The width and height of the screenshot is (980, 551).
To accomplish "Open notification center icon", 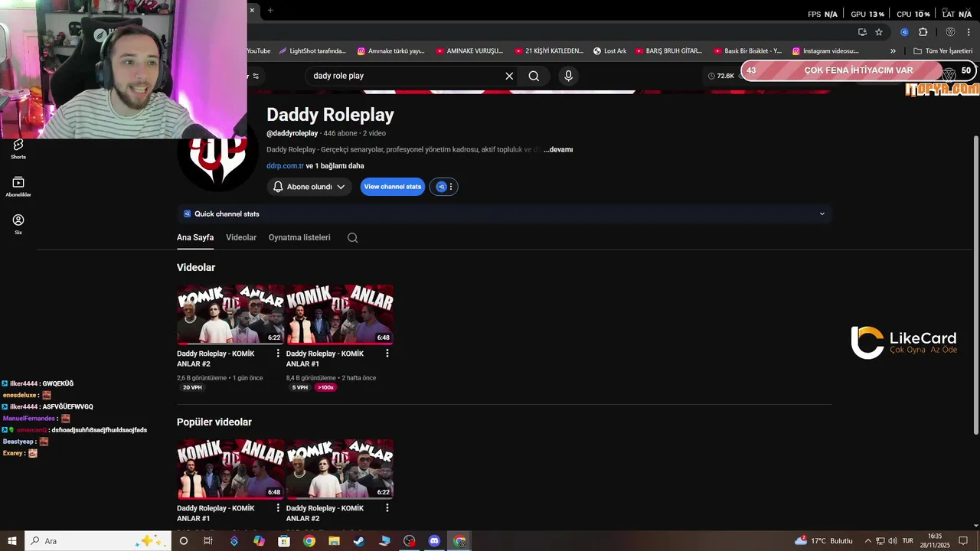I will 963,541.
